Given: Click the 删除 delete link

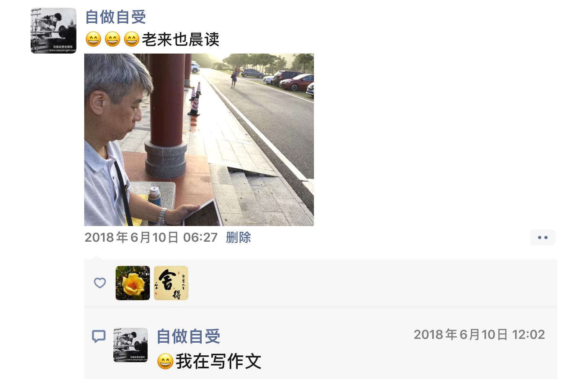Looking at the screenshot, I should pyautogui.click(x=238, y=237).
